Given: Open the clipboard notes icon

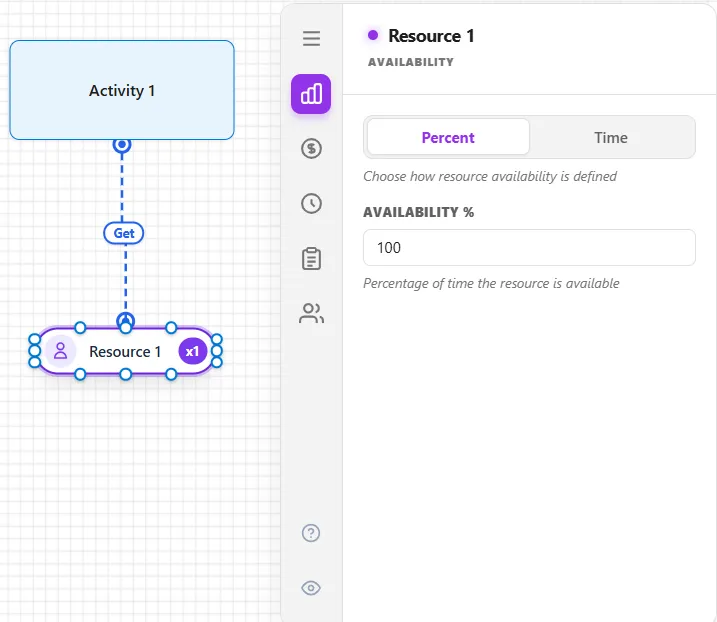Looking at the screenshot, I should pos(311,258).
